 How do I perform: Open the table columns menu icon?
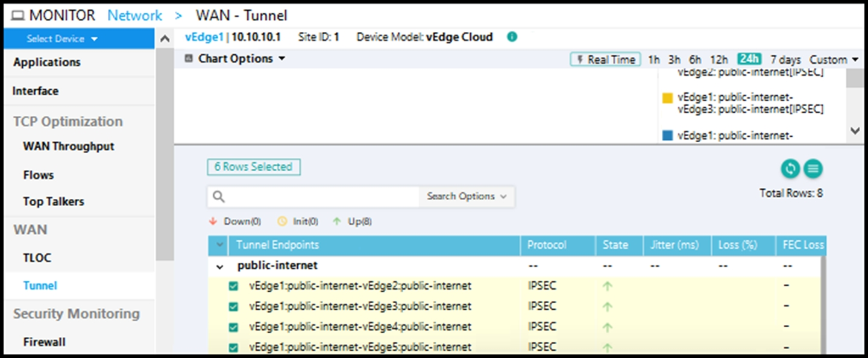pos(813,169)
